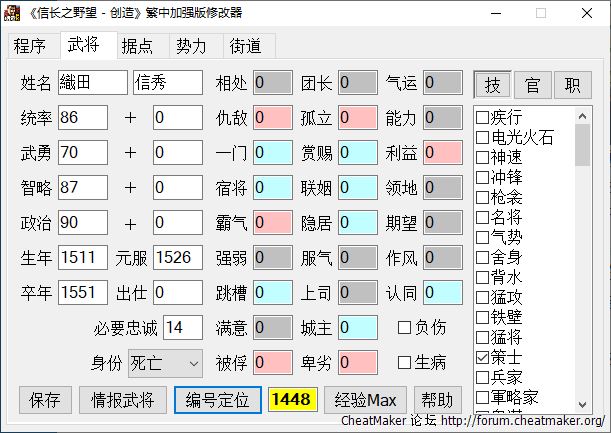Click the 统率 input field showing 86
Screen dimensions: 611x433
tap(83, 118)
